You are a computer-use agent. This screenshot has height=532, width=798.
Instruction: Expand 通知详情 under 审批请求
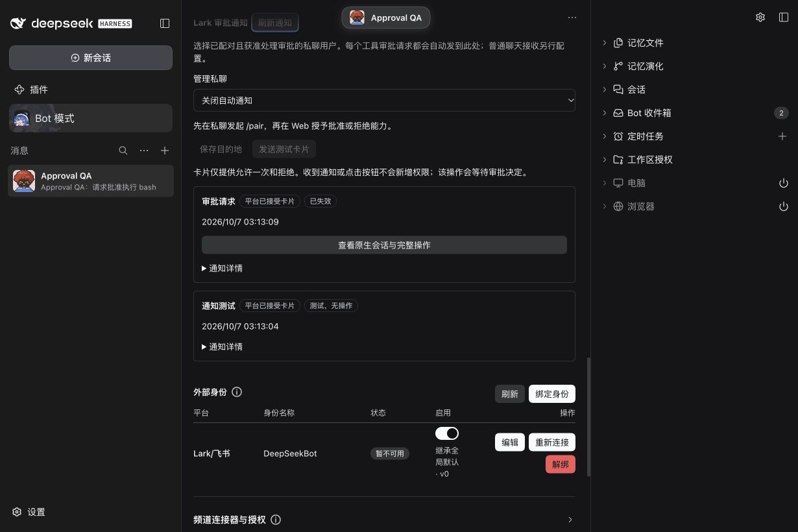(x=222, y=268)
